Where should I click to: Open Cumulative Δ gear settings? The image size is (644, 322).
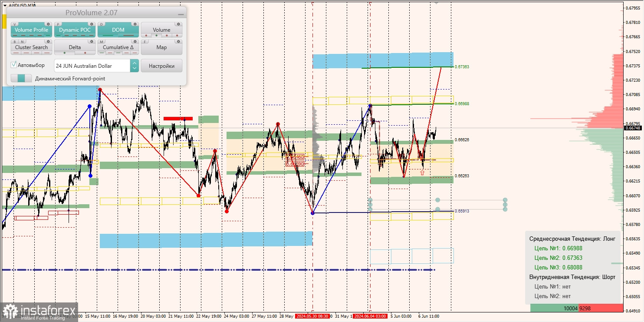(x=135, y=42)
